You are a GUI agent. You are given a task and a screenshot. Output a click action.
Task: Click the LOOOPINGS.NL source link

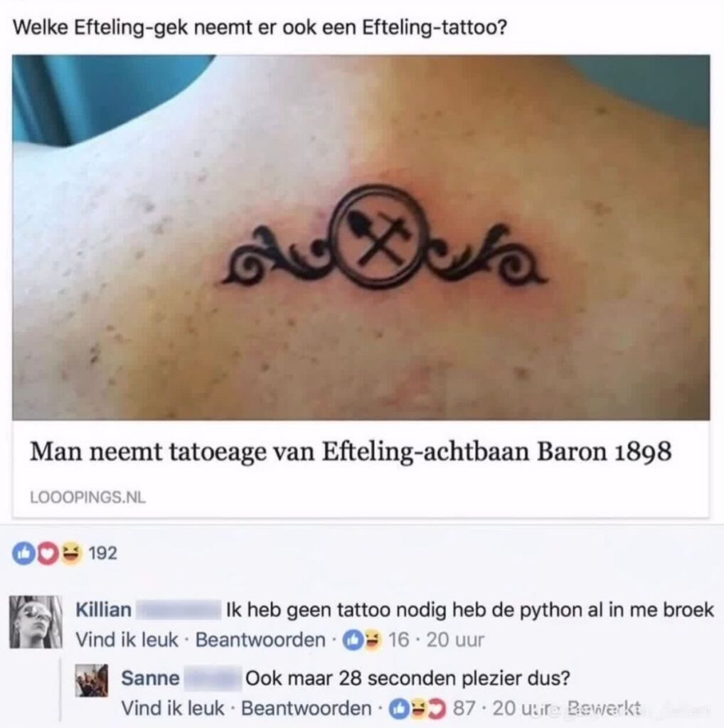pos(87,497)
